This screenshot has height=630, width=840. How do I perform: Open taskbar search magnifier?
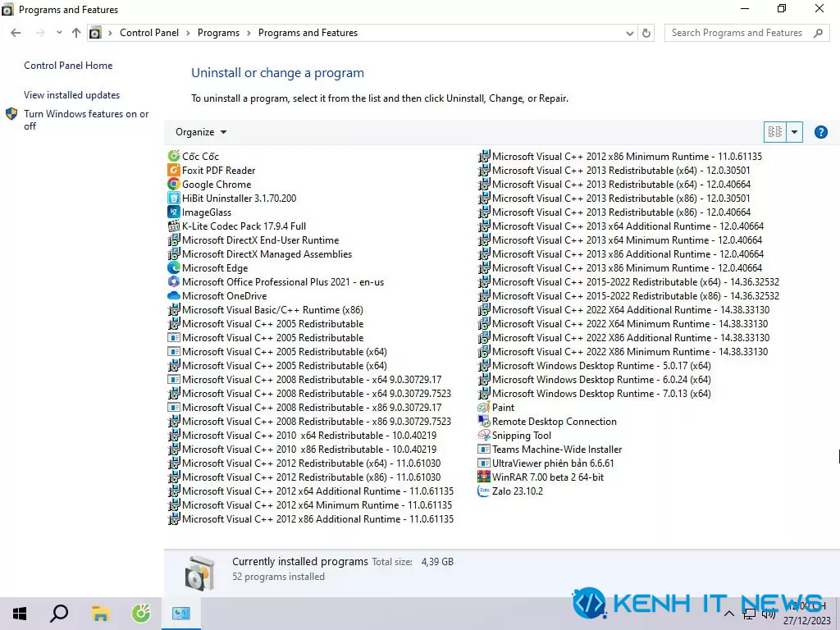tap(59, 614)
